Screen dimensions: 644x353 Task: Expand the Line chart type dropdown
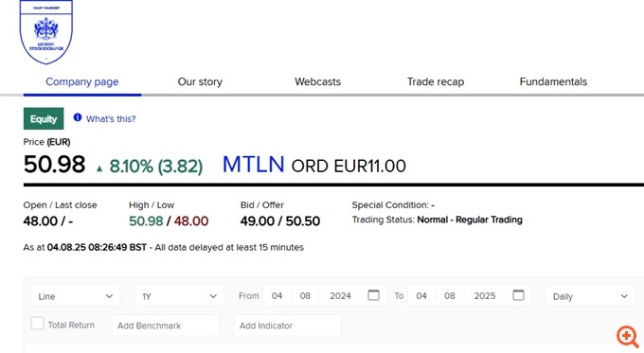point(76,296)
